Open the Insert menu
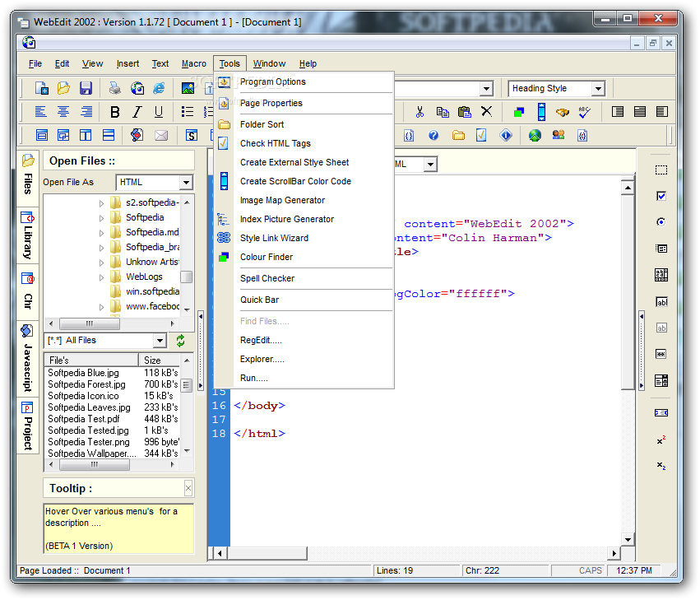Viewport: 700px width, 600px height. 127,63
